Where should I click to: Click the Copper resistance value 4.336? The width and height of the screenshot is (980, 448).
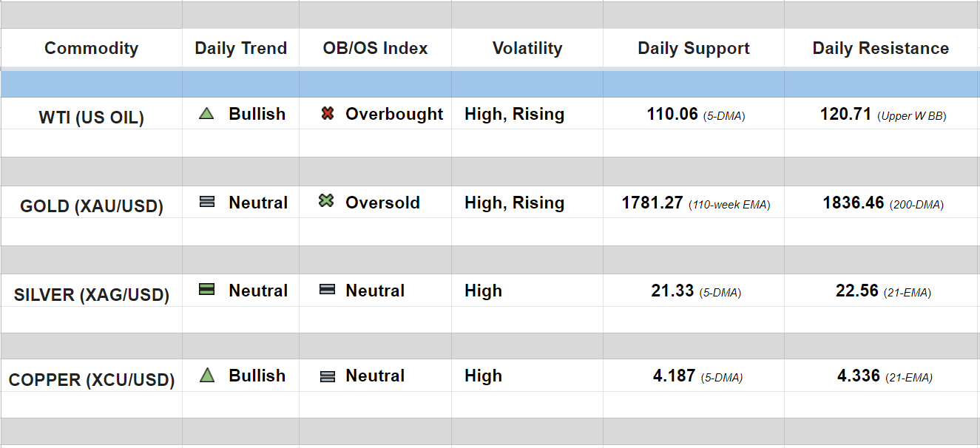[859, 376]
